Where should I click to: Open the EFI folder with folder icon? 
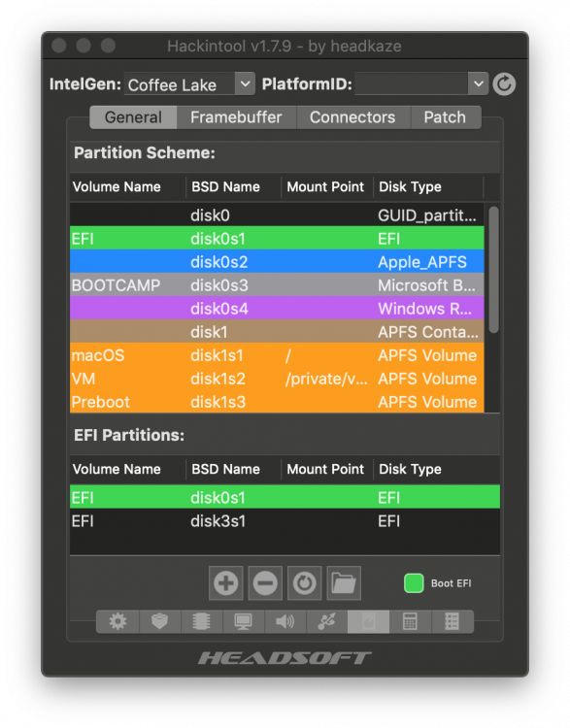[x=344, y=583]
